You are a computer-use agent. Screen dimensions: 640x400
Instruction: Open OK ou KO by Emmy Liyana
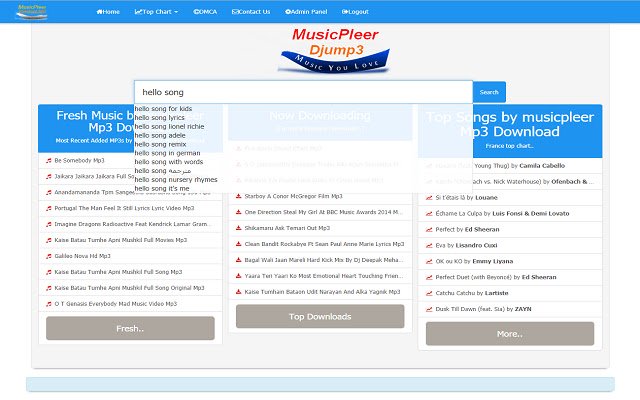474,261
